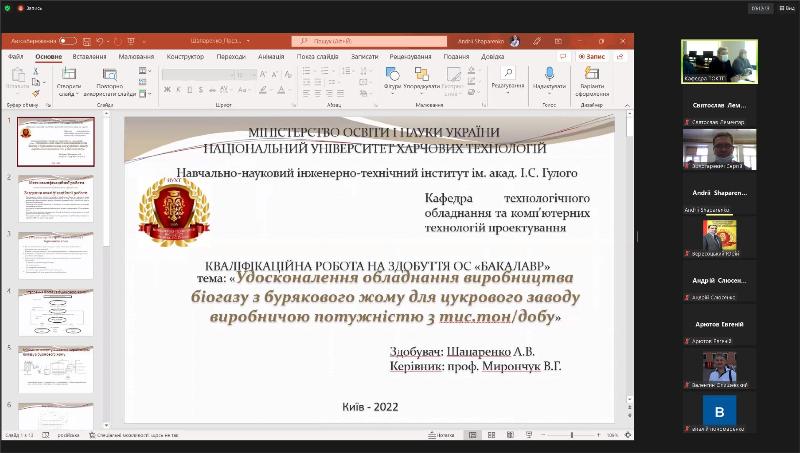Open the Конструктор ribbon tab
The width and height of the screenshot is (800, 453).
tap(185, 57)
